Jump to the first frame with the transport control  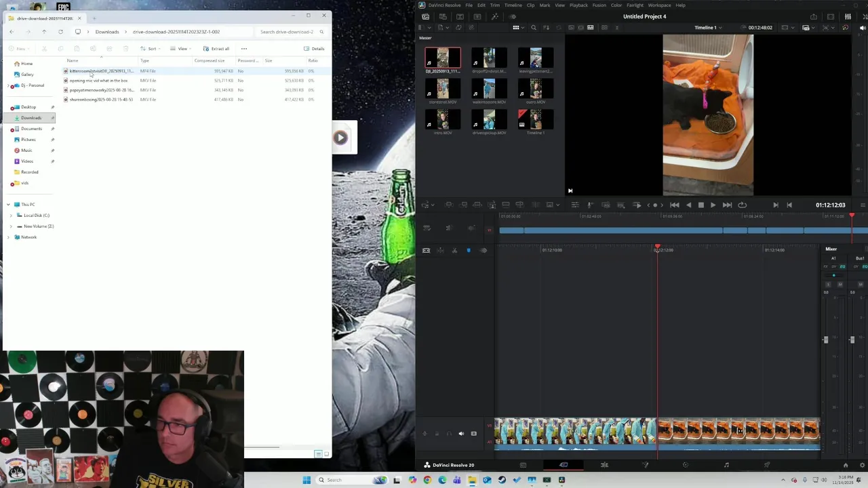pos(675,205)
